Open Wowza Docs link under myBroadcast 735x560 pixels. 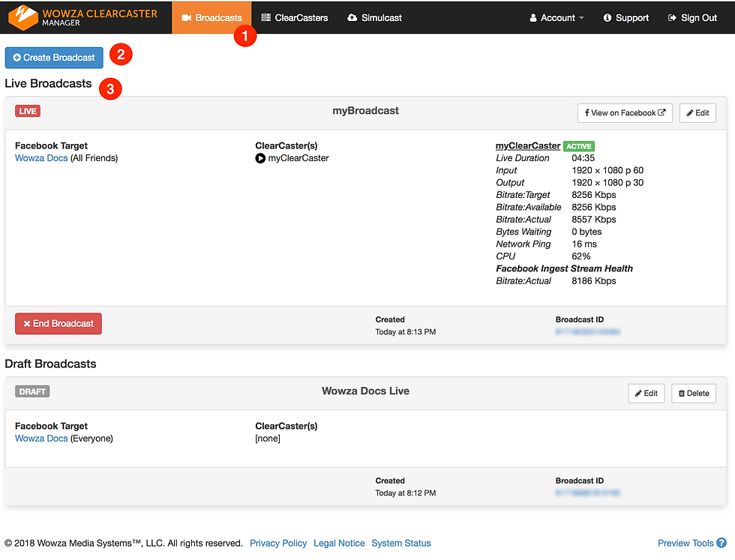point(41,158)
